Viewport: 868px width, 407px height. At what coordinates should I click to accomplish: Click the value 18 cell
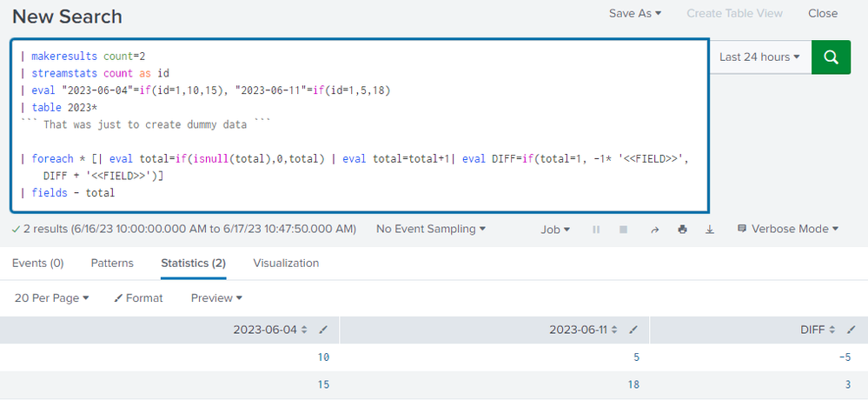click(633, 384)
